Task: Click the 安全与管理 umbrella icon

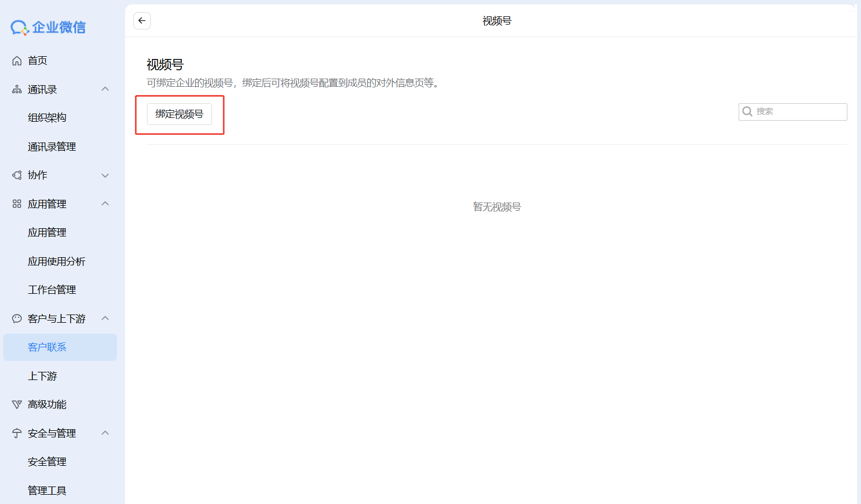Action: tap(17, 434)
